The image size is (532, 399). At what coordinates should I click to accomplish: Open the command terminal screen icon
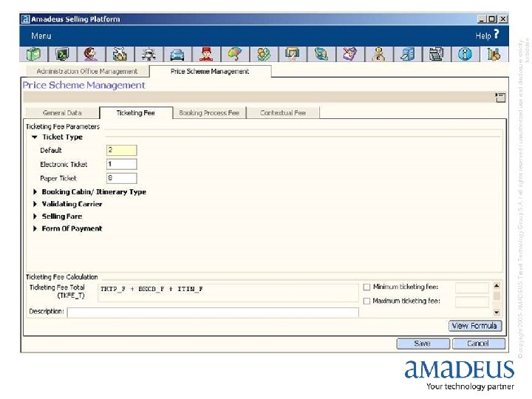click(62, 54)
